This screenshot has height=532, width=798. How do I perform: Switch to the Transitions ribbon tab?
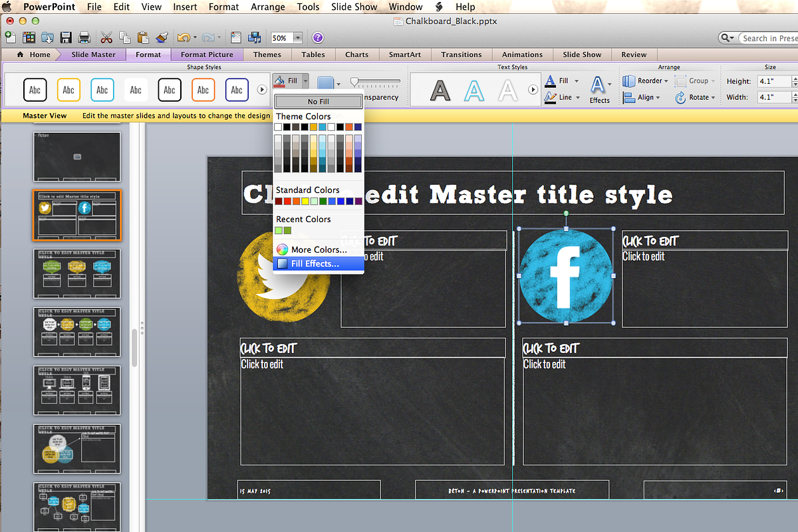coord(462,55)
